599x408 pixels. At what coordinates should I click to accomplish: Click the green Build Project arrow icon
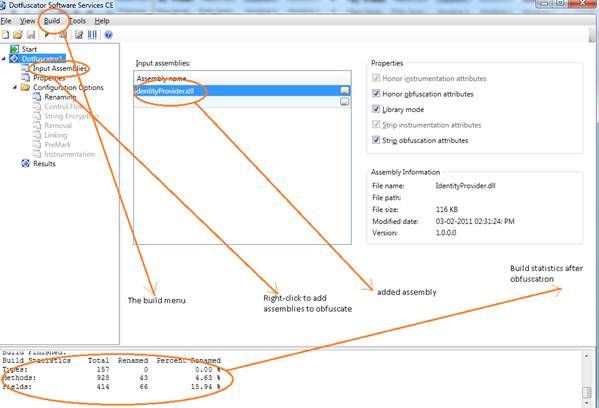point(47,35)
